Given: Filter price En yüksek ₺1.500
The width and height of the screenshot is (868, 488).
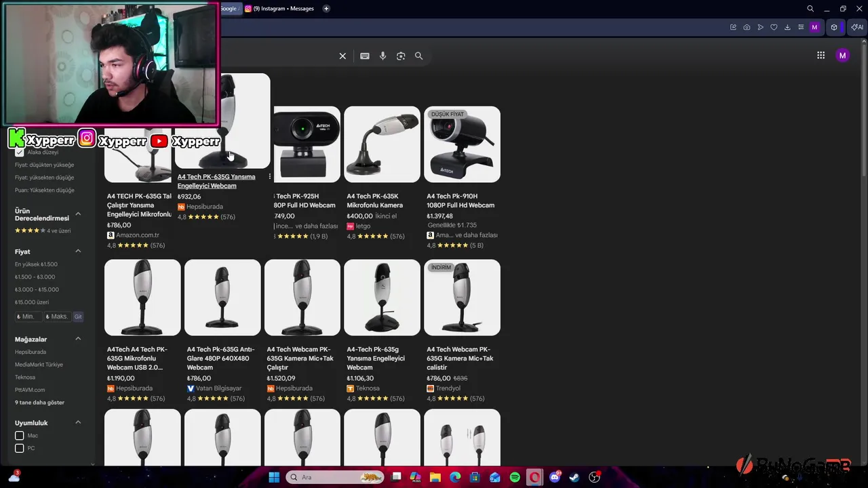Looking at the screenshot, I should 37,264.
